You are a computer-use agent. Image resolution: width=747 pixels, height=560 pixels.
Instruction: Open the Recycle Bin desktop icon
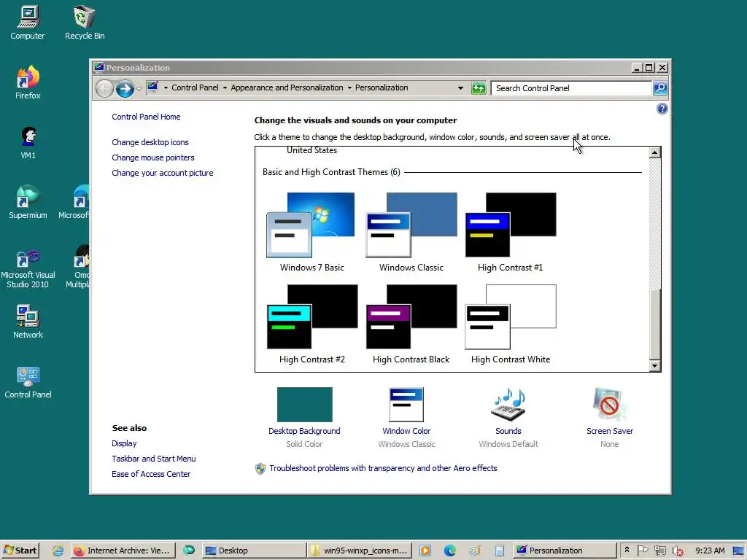[x=85, y=23]
